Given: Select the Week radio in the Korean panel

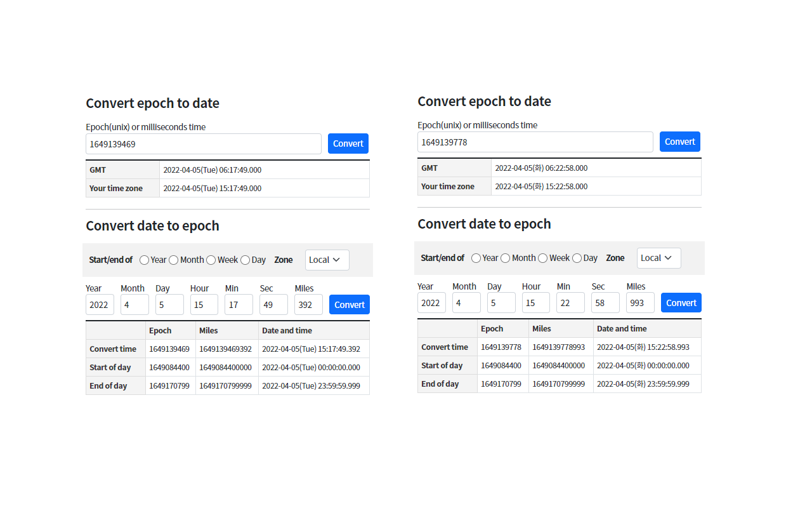Looking at the screenshot, I should click(x=542, y=258).
